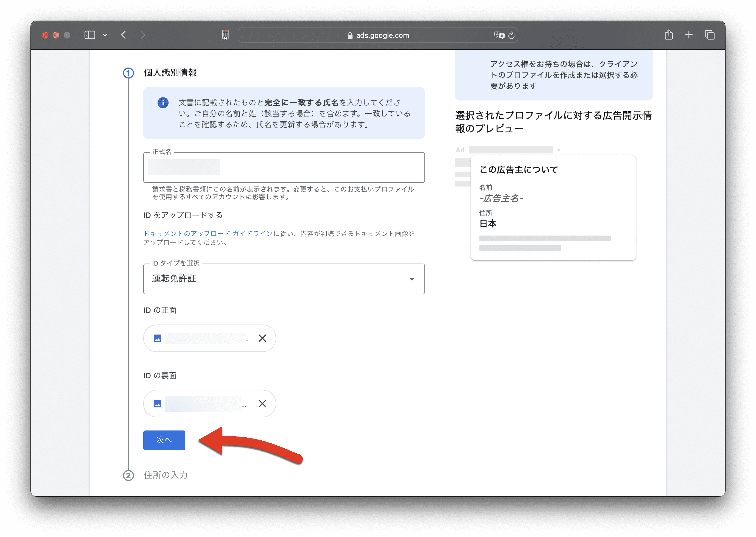
Task: Click the ads.google.com address bar
Action: 378,35
